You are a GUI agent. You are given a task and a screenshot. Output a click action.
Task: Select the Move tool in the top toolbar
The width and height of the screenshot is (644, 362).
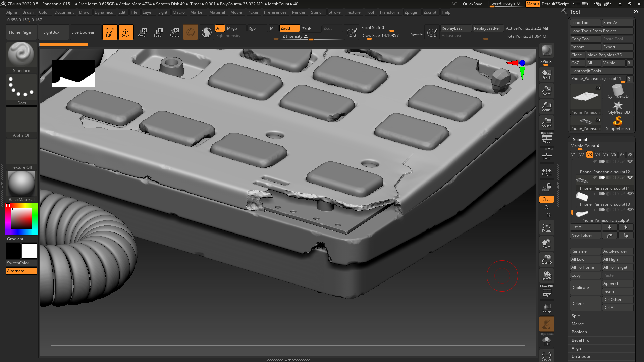pos(142,32)
